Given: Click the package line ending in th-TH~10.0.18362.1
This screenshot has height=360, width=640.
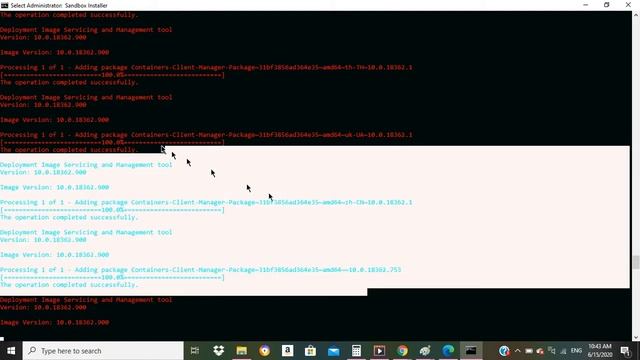Looking at the screenshot, I should pos(206,67).
